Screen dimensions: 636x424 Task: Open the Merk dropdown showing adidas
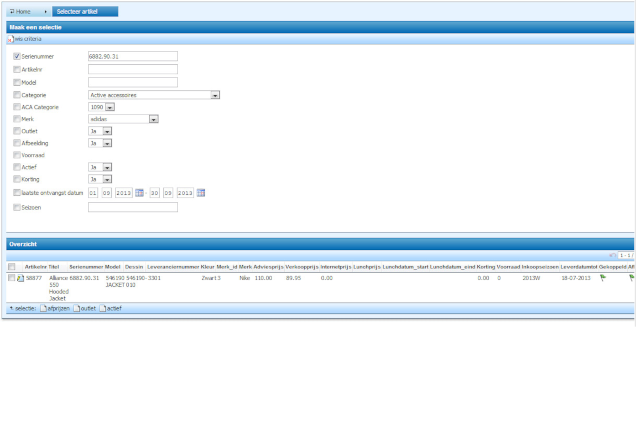coord(123,119)
